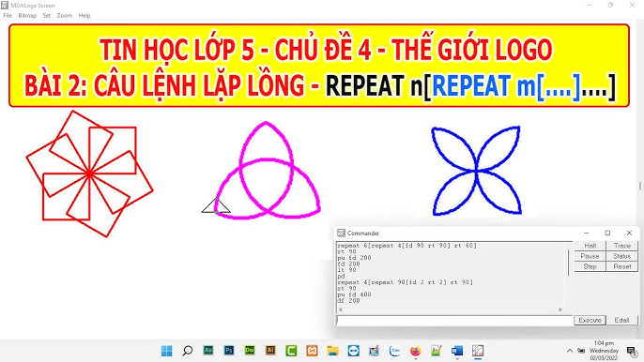Click the Pause button in Commander
644x362 pixels.
(590, 256)
